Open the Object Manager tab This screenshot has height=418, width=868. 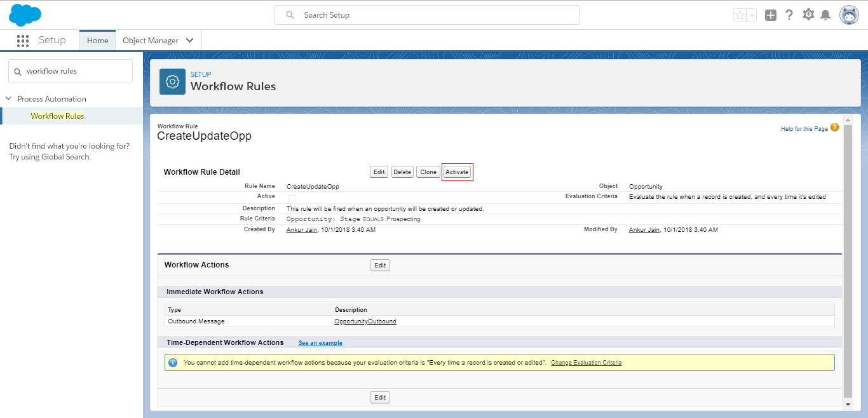click(151, 41)
